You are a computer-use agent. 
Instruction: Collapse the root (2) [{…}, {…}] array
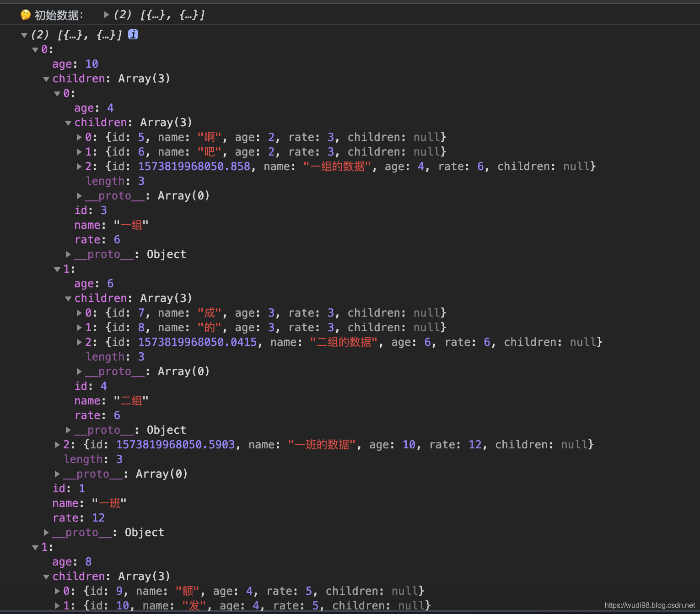[24, 35]
